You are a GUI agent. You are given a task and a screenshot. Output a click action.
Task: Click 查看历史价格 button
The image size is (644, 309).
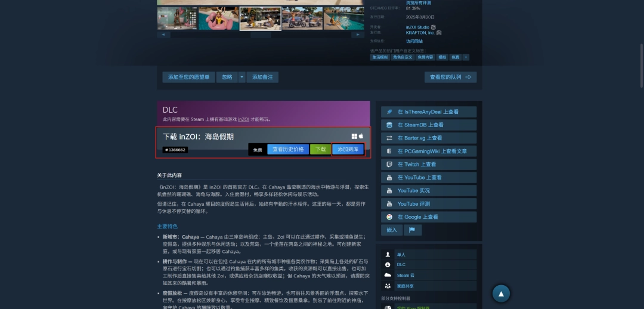(288, 149)
